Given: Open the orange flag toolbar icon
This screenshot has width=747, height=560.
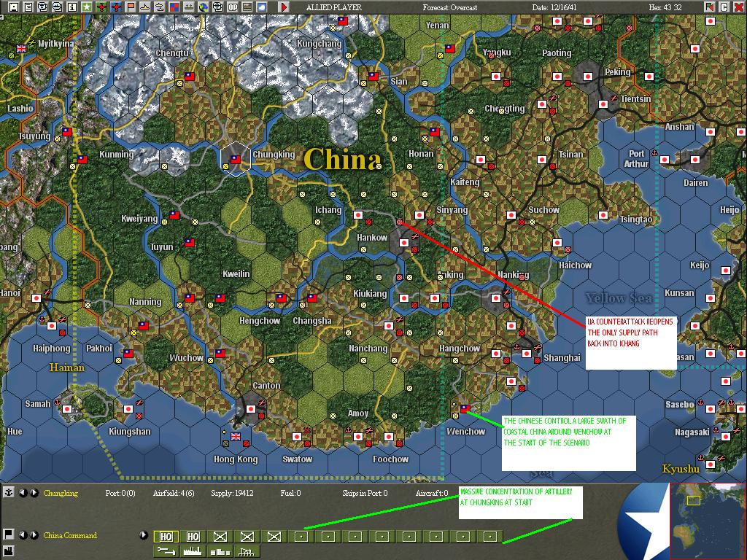Looking at the screenshot, I should [x=130, y=7].
